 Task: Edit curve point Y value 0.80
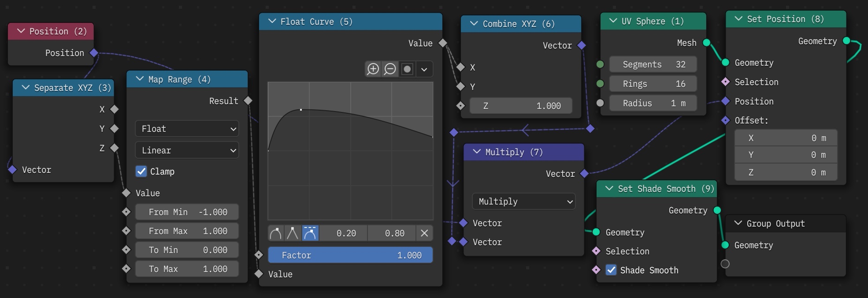point(392,233)
